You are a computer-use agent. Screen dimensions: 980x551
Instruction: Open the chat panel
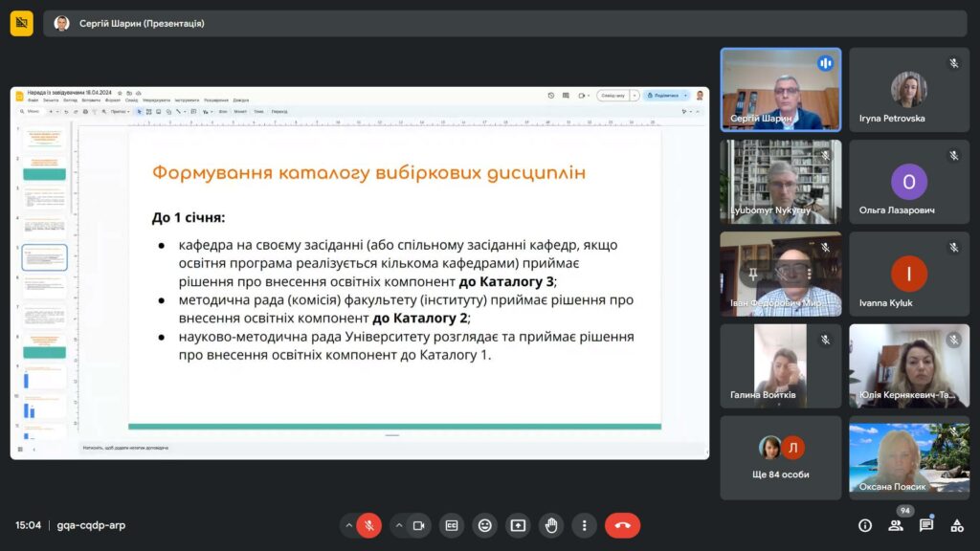pyautogui.click(x=926, y=525)
